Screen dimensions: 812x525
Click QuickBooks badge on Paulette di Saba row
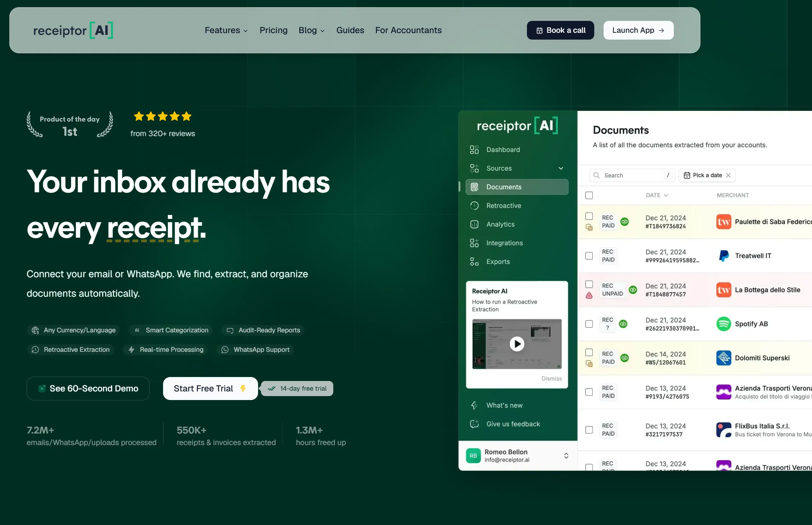pos(625,222)
